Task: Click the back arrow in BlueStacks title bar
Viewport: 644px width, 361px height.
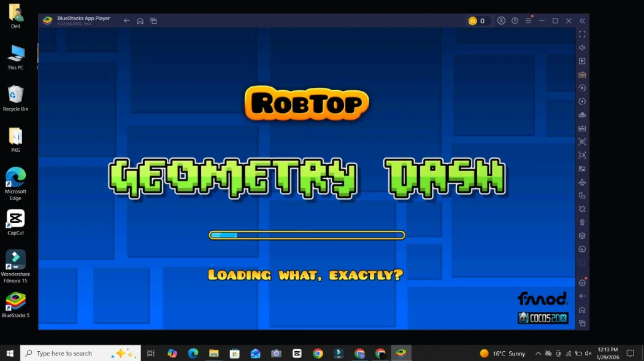Action: pyautogui.click(x=126, y=21)
